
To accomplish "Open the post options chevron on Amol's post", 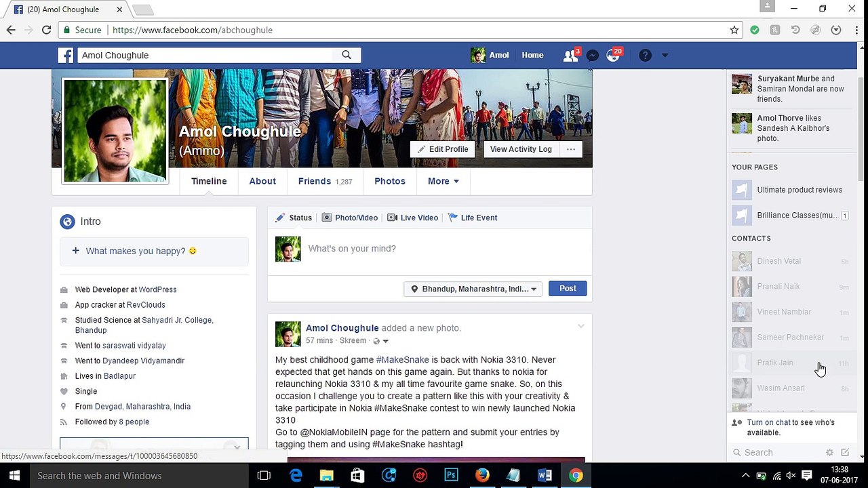I will (581, 327).
